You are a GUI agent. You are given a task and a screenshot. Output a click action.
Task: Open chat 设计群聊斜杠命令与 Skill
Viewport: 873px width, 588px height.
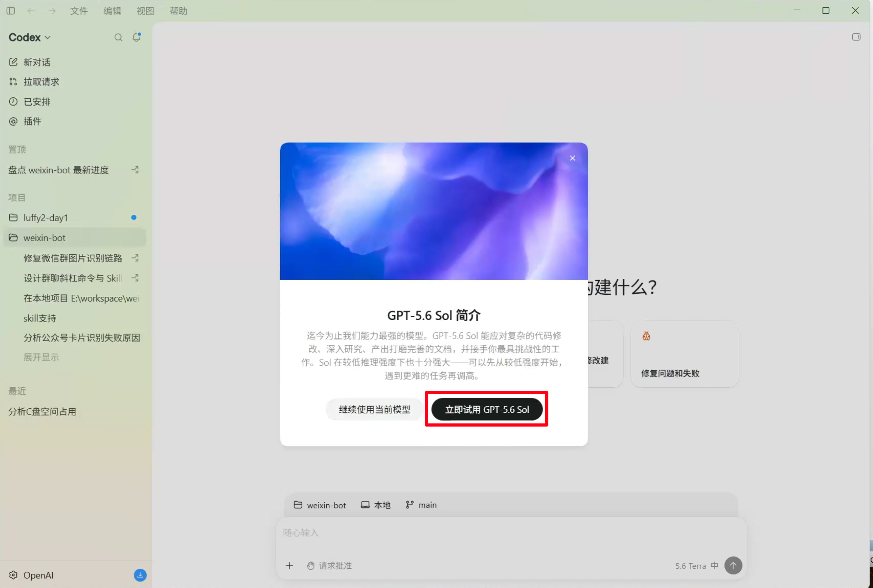[73, 278]
